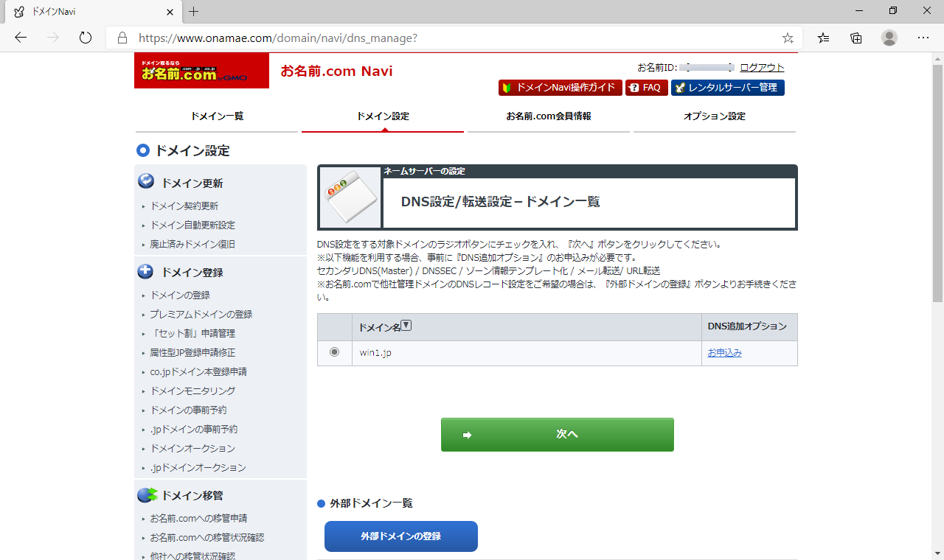Screen dimensions: 944x560
Task: Open .jpドメインオークション link
Action: click(x=198, y=468)
